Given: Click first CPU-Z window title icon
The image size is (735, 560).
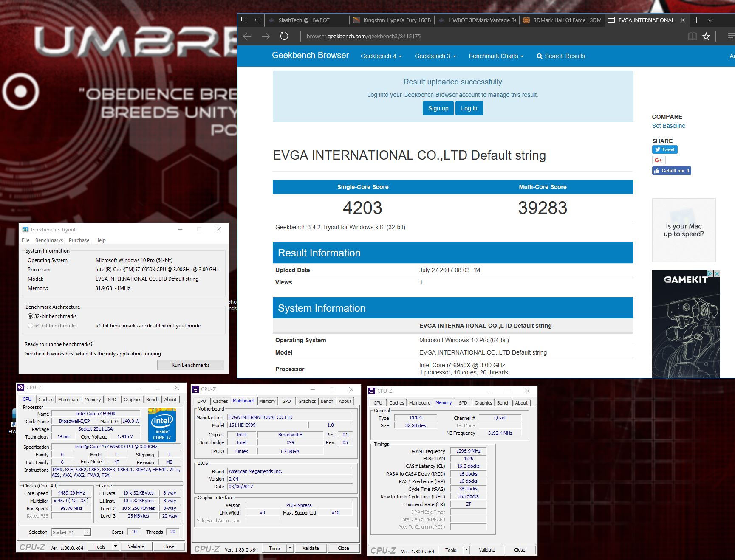Looking at the screenshot, I should point(21,388).
